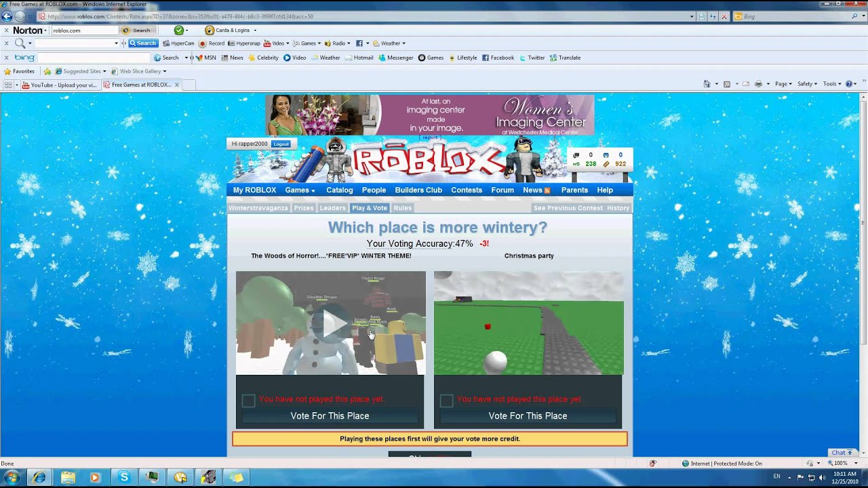Screen dimensions: 868x488
Task: Open the Safety menu dropdown
Action: click(807, 84)
